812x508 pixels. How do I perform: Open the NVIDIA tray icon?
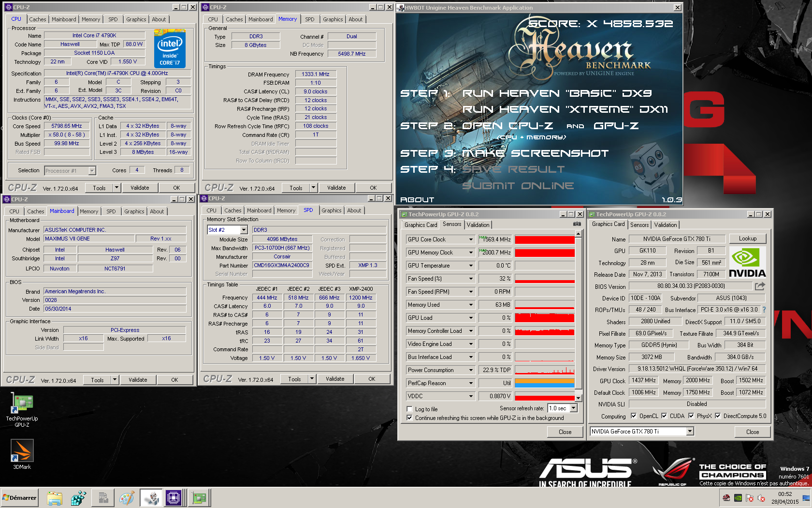[x=738, y=498]
